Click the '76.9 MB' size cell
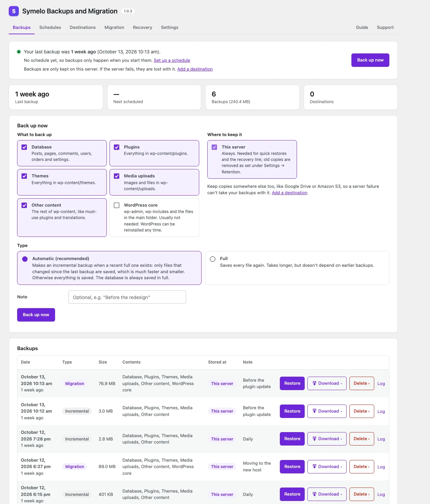The width and height of the screenshot is (430, 504). point(107,384)
